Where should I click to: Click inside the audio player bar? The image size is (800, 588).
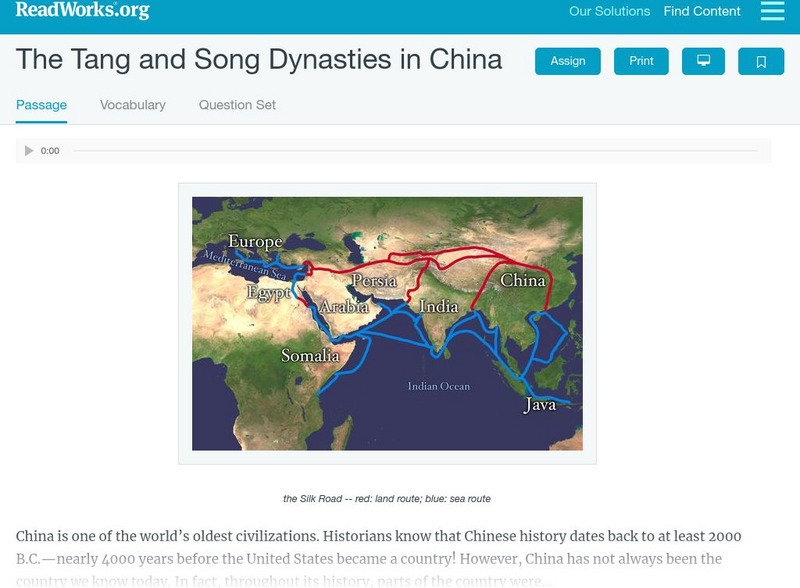point(400,151)
